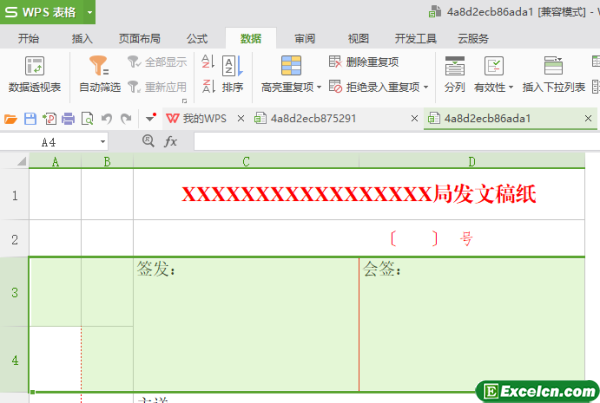
Task: Open the 数据透视表 pivot table tool
Action: pyautogui.click(x=34, y=75)
